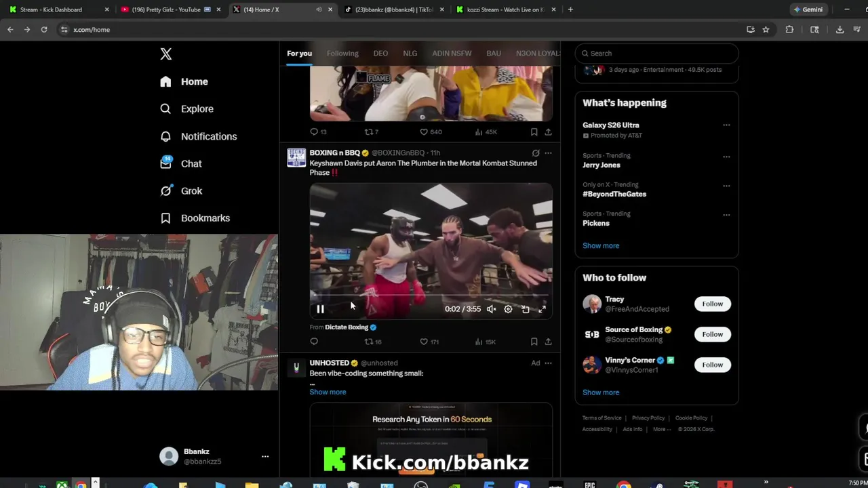
Task: Unmute the boxing video
Action: pos(491,309)
